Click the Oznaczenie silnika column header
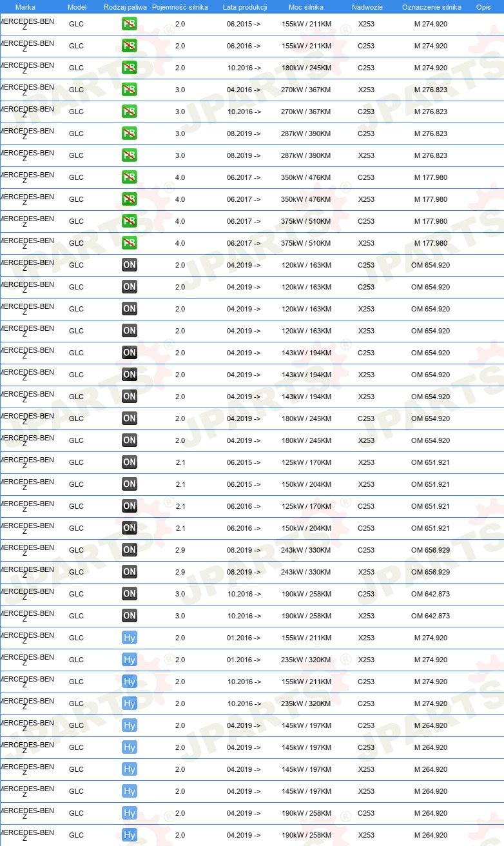 431,7
